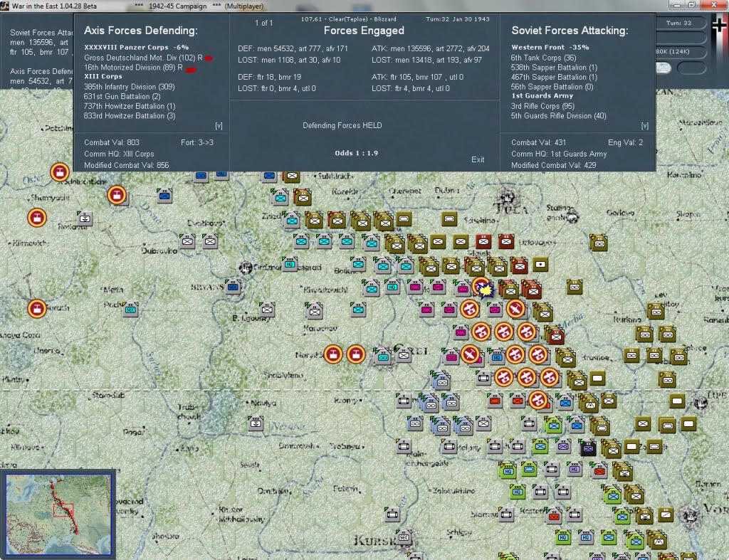Image resolution: width=729 pixels, height=560 pixels.
Task: Select 538th Sapper Battalion (1)
Action: [x=554, y=68]
